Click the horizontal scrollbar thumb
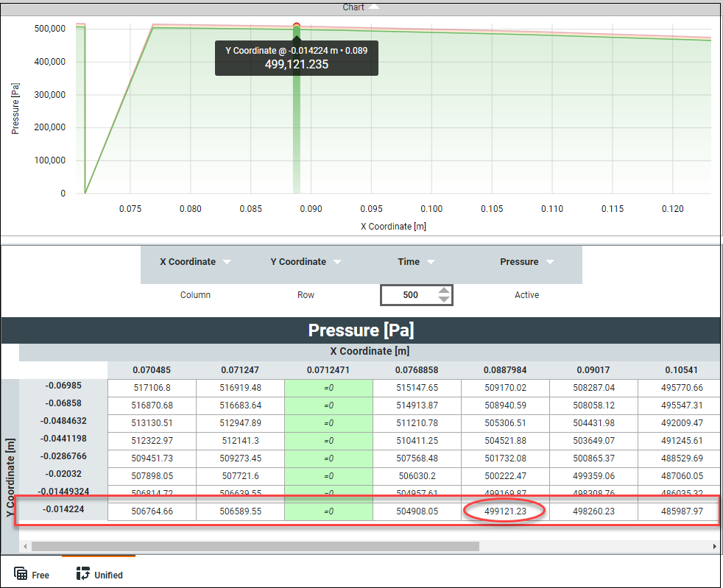 click(255, 547)
